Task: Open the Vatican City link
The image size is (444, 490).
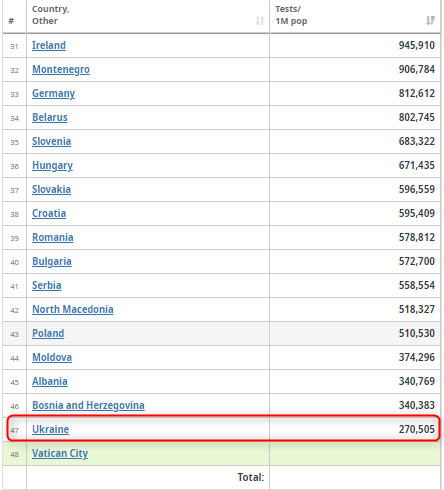Action: [x=60, y=453]
